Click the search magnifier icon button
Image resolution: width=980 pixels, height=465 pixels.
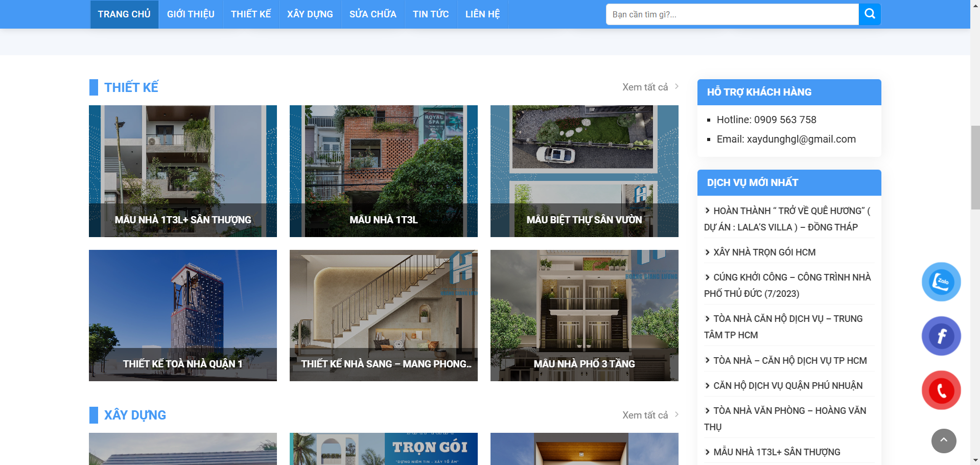click(x=870, y=14)
